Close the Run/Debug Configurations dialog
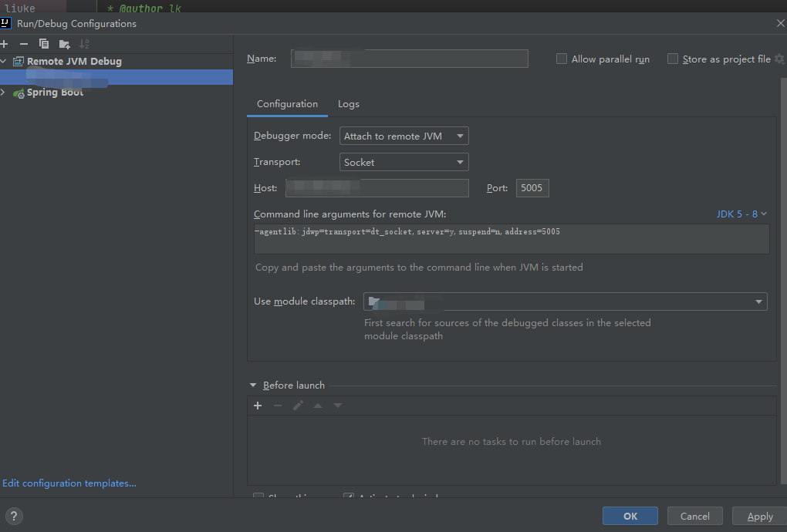787x532 pixels. tap(781, 23)
